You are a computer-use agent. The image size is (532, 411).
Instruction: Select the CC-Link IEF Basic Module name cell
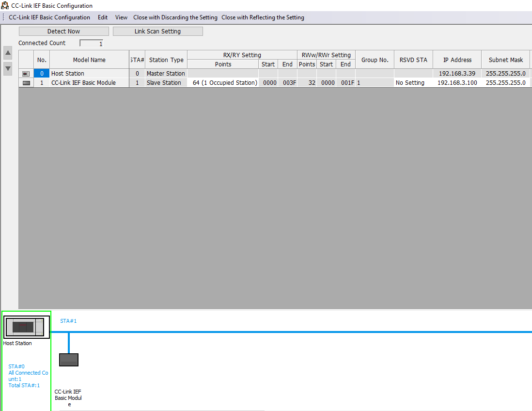pos(89,83)
